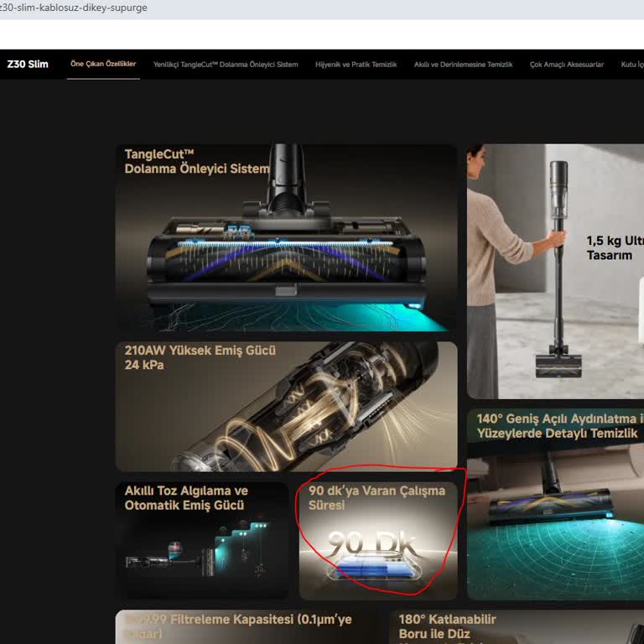Open the 90 dk'ya Varan Çalışma Süresi card
The height and width of the screenshot is (644, 644).
click(378, 541)
